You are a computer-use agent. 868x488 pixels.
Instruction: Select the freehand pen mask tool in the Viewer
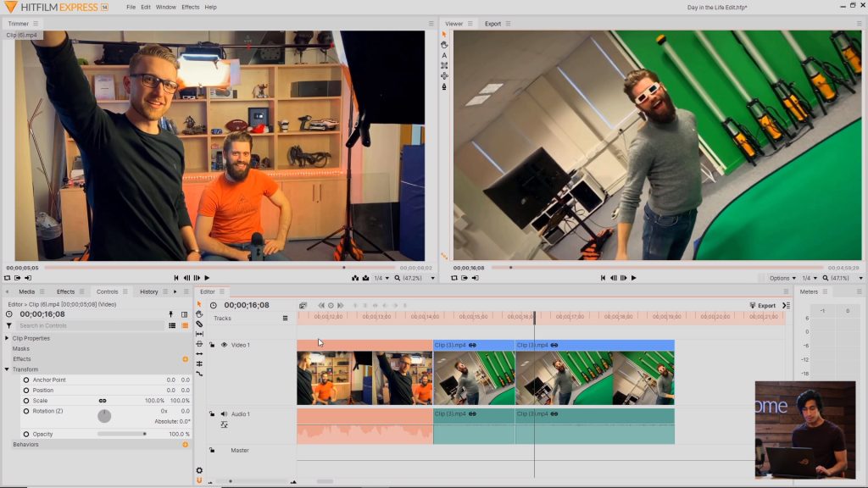[444, 87]
